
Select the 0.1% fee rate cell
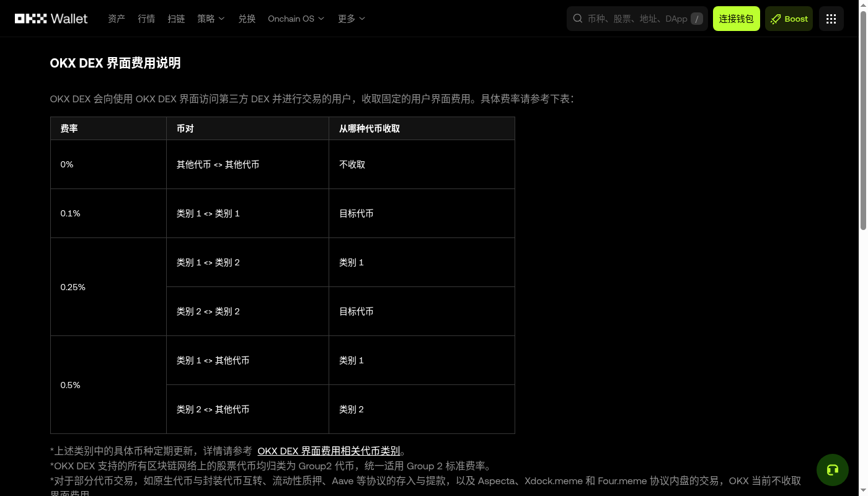click(x=108, y=213)
